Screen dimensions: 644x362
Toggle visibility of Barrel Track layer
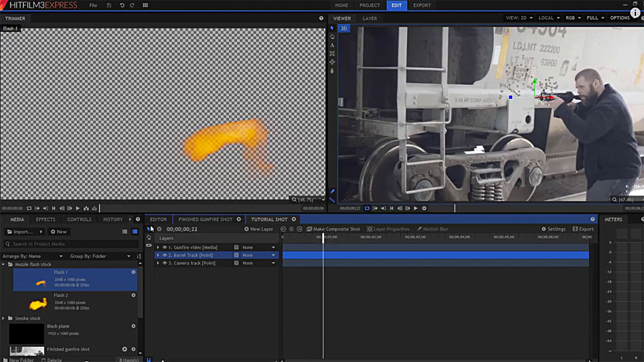pos(165,255)
